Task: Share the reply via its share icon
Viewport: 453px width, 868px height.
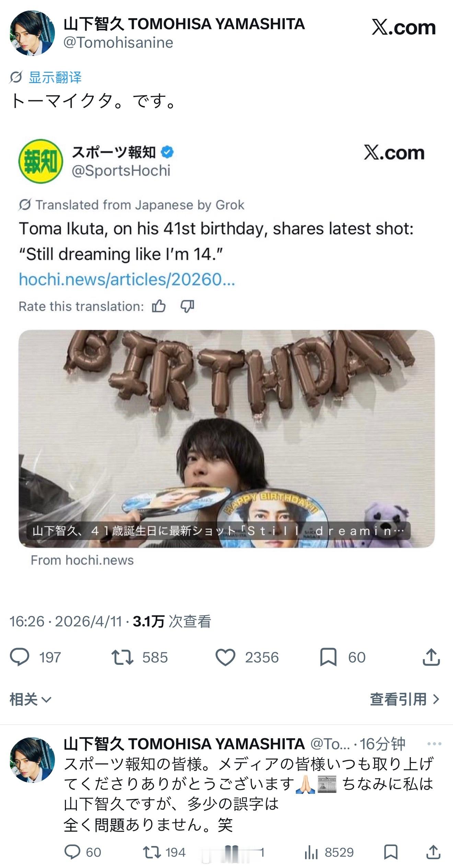Action: tap(433, 852)
